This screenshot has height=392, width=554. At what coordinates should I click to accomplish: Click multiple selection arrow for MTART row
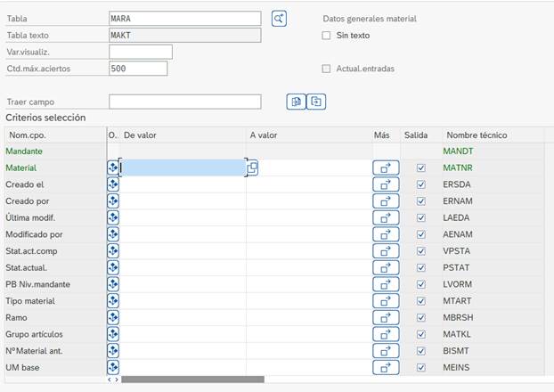tap(386, 301)
